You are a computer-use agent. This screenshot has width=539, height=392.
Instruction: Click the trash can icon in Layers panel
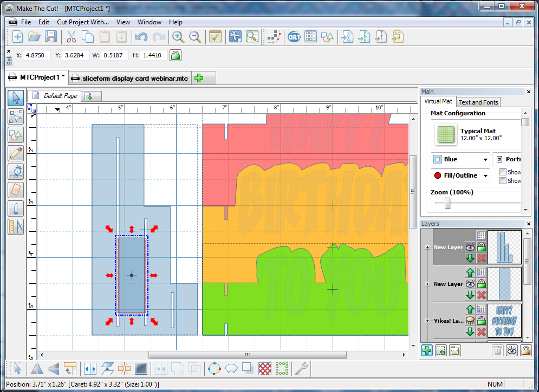tap(497, 350)
